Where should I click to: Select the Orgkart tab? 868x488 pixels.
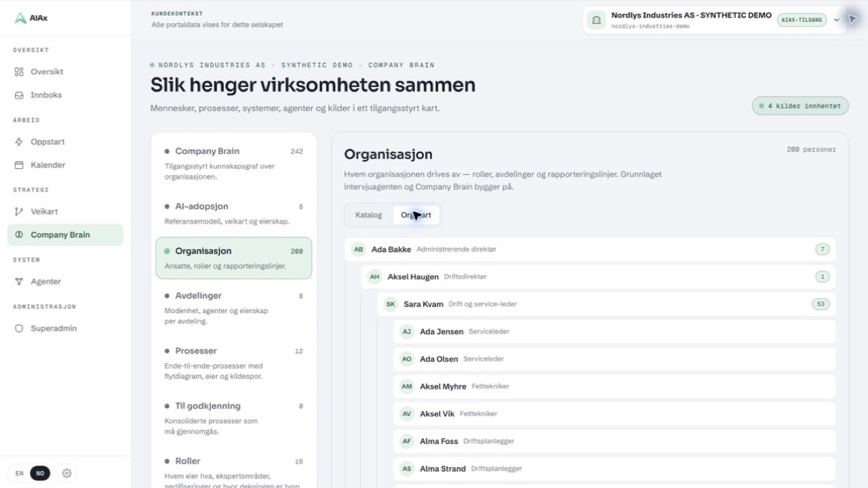(x=416, y=215)
